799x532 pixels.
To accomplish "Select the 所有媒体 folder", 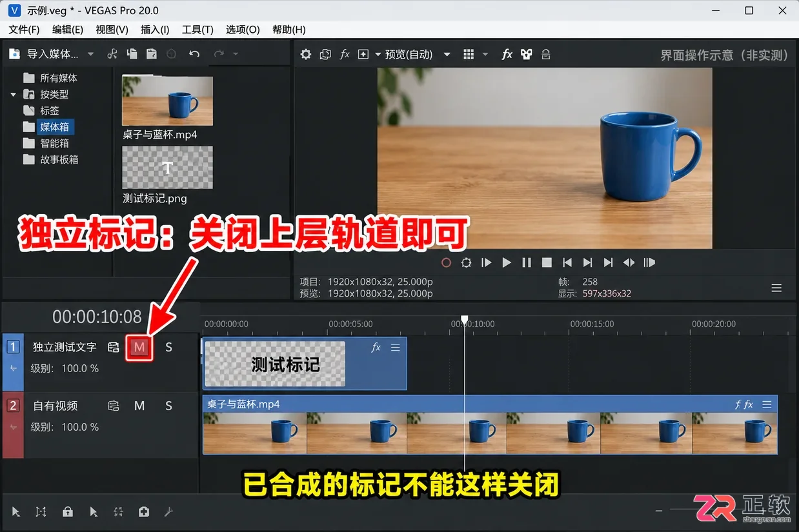I will coord(51,78).
